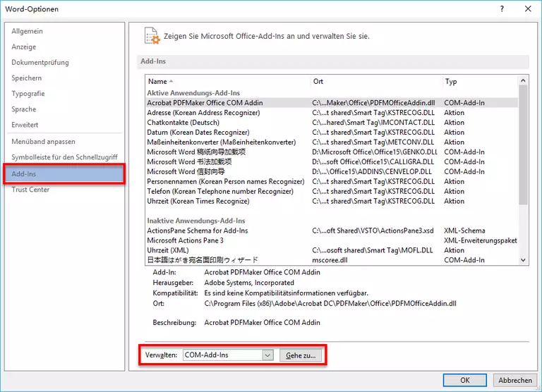Open the Verwalten COM-Add-Ins dropdown

(x=267, y=355)
